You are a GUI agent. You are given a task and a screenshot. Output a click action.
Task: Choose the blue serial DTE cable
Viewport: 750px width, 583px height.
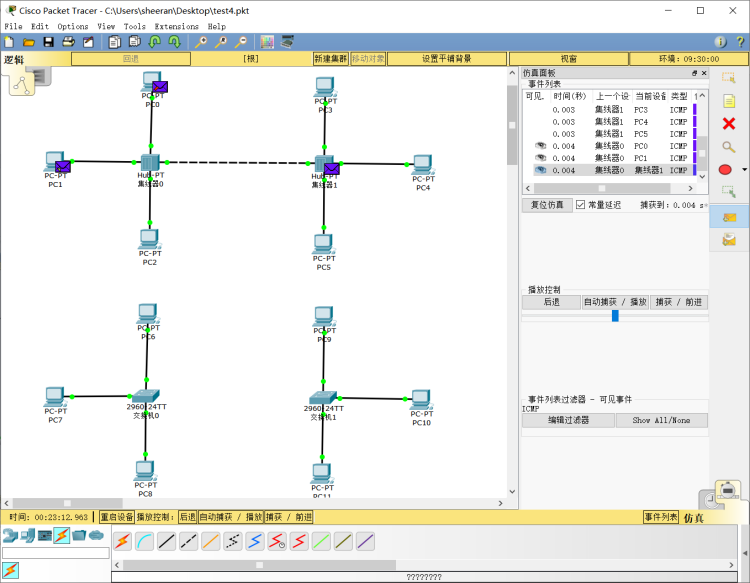(x=255, y=541)
